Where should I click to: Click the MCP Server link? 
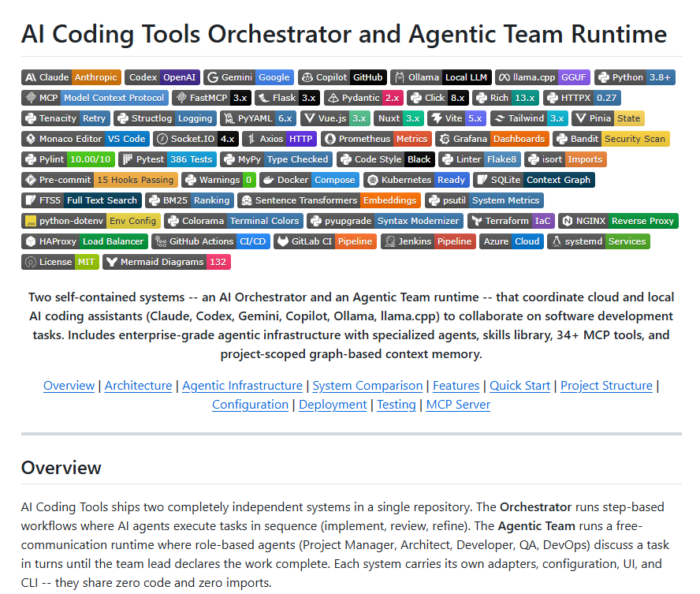[x=458, y=405]
